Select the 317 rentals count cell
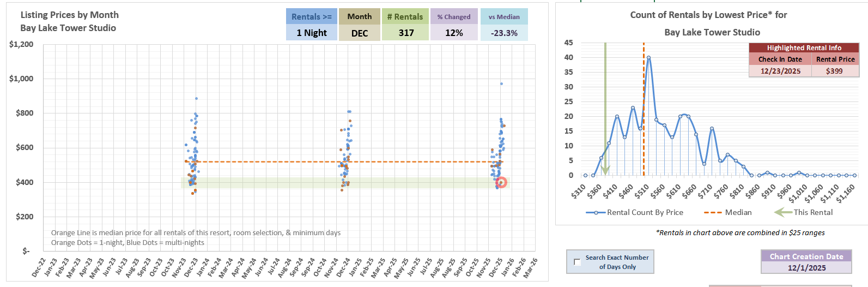 (x=406, y=33)
